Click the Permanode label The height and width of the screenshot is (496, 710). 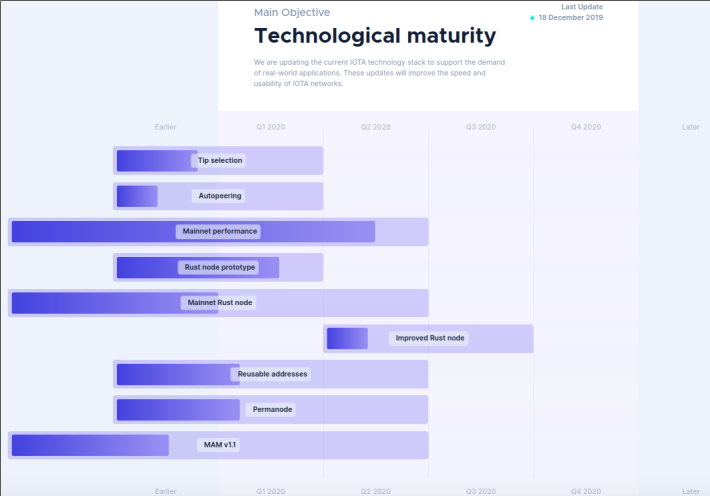pyautogui.click(x=272, y=409)
